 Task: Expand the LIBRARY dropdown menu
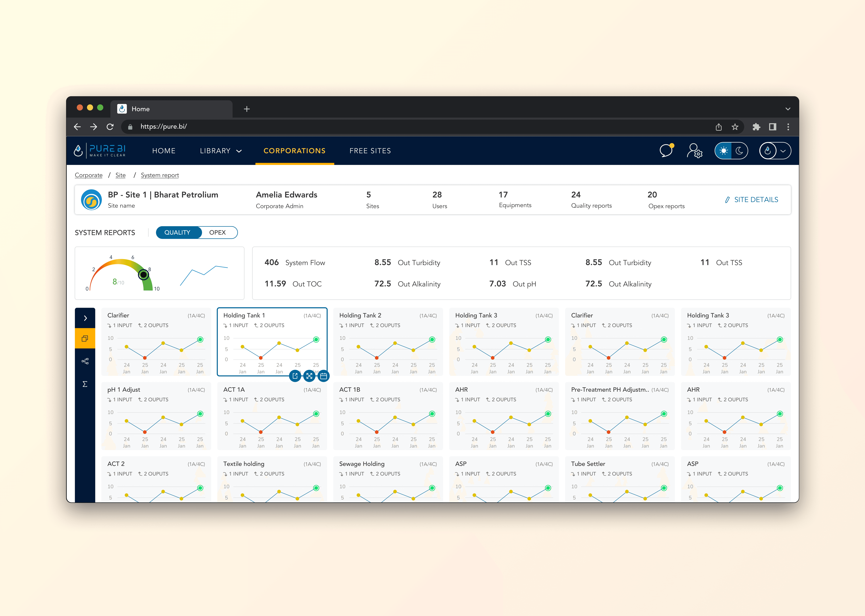click(221, 151)
